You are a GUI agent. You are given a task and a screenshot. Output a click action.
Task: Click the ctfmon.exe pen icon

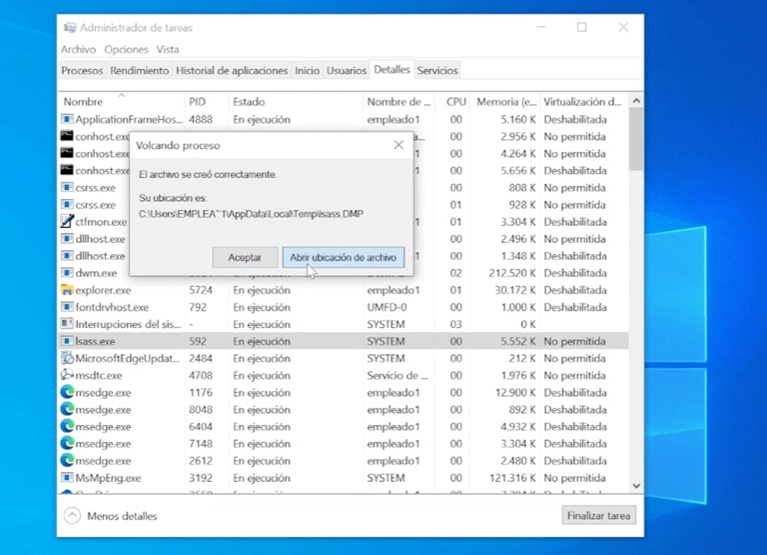[x=67, y=222]
